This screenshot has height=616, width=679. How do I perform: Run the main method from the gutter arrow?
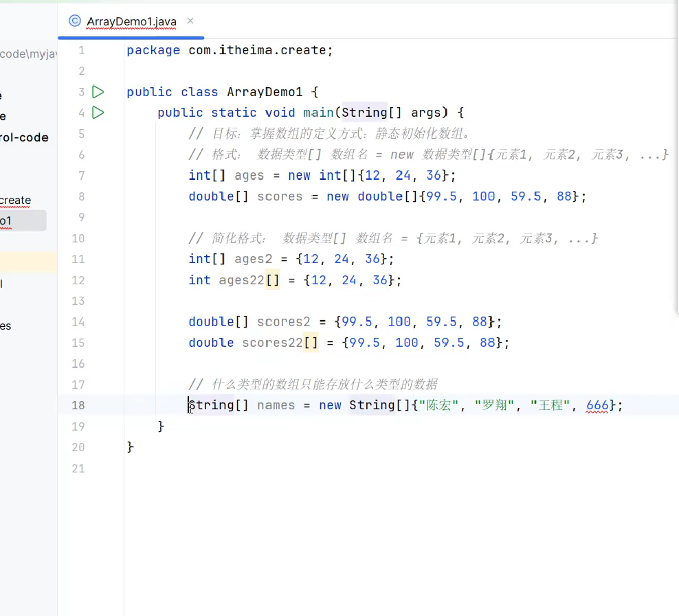(98, 113)
